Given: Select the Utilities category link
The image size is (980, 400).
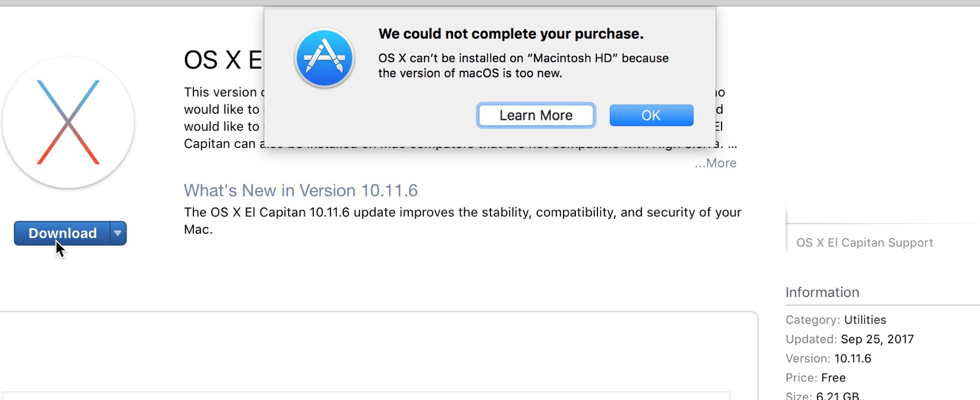Looking at the screenshot, I should 865,320.
